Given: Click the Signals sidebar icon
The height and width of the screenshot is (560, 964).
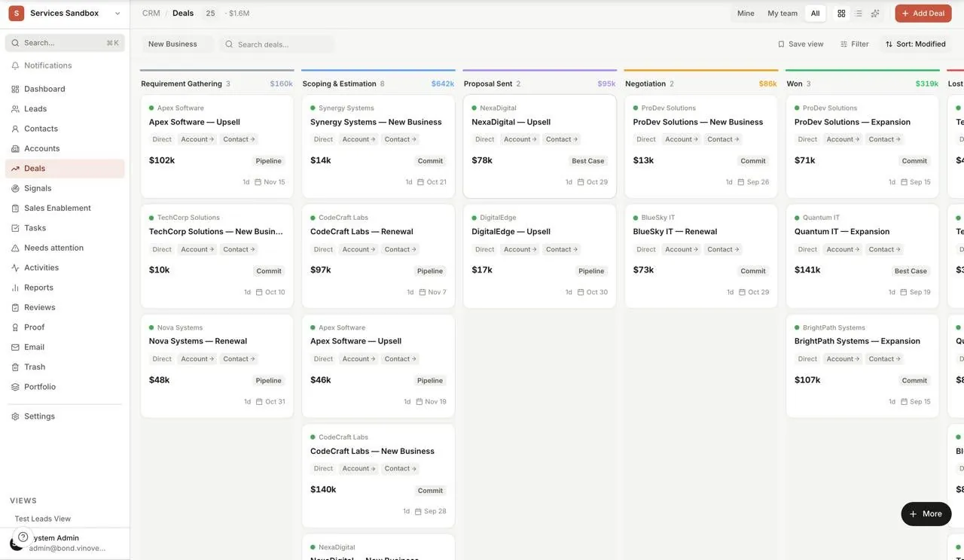Looking at the screenshot, I should [x=15, y=188].
